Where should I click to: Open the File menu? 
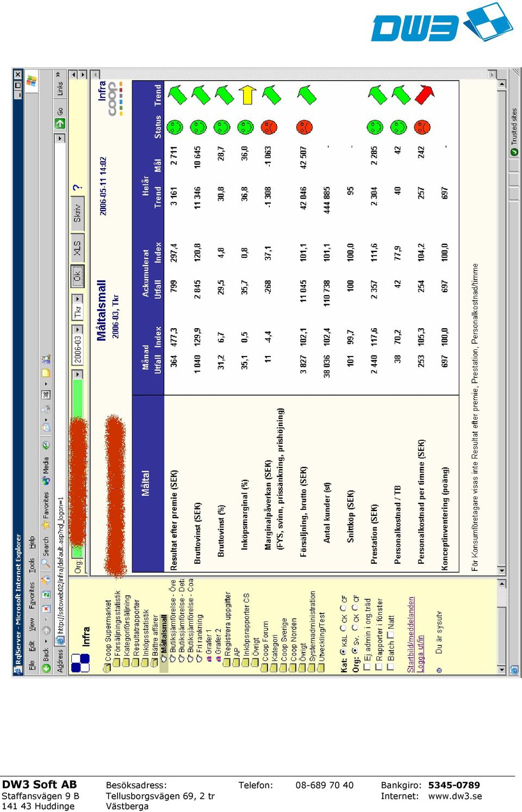[x=32, y=665]
